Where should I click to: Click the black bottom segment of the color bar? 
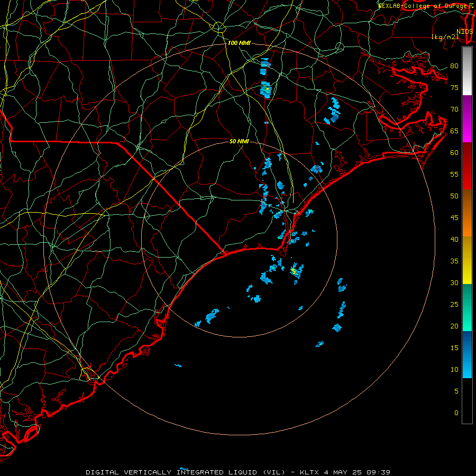click(467, 401)
